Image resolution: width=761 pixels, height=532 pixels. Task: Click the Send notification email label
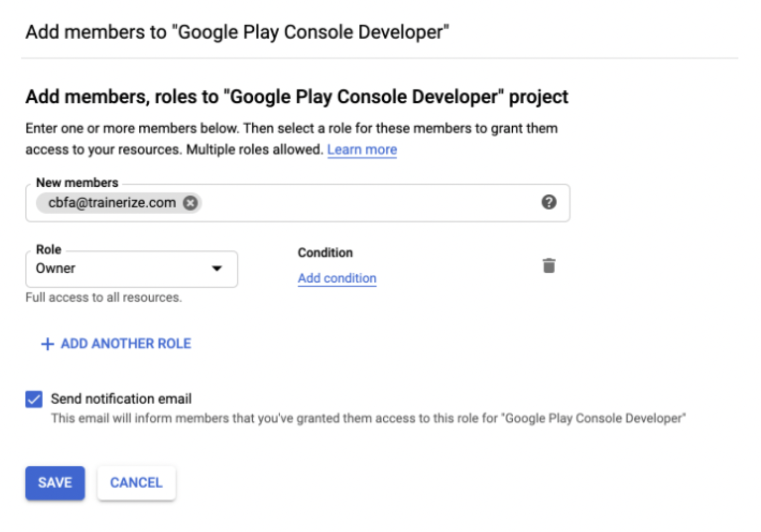[121, 399]
